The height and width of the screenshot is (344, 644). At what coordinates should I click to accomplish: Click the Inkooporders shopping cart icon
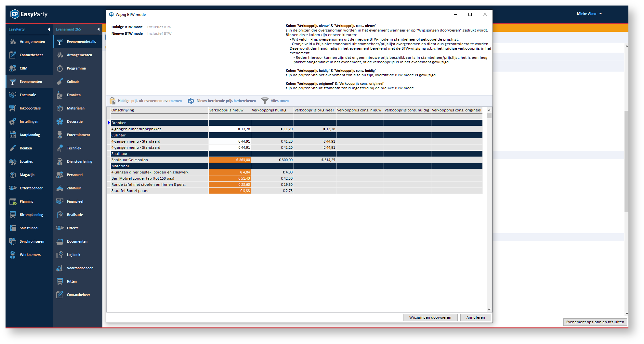coord(13,108)
